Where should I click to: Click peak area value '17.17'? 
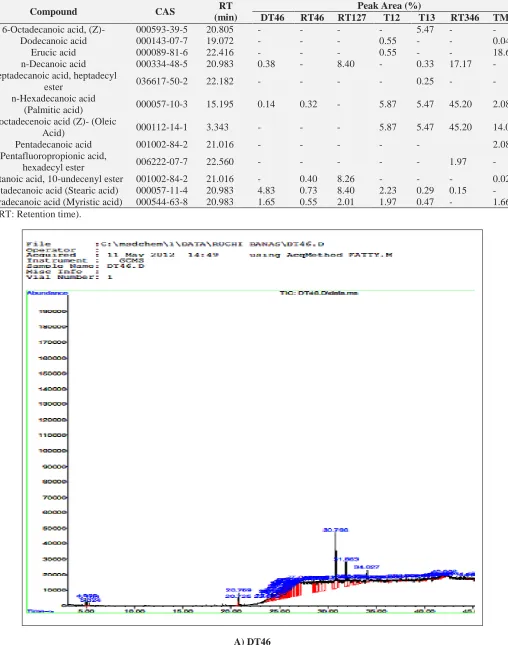pos(460,64)
